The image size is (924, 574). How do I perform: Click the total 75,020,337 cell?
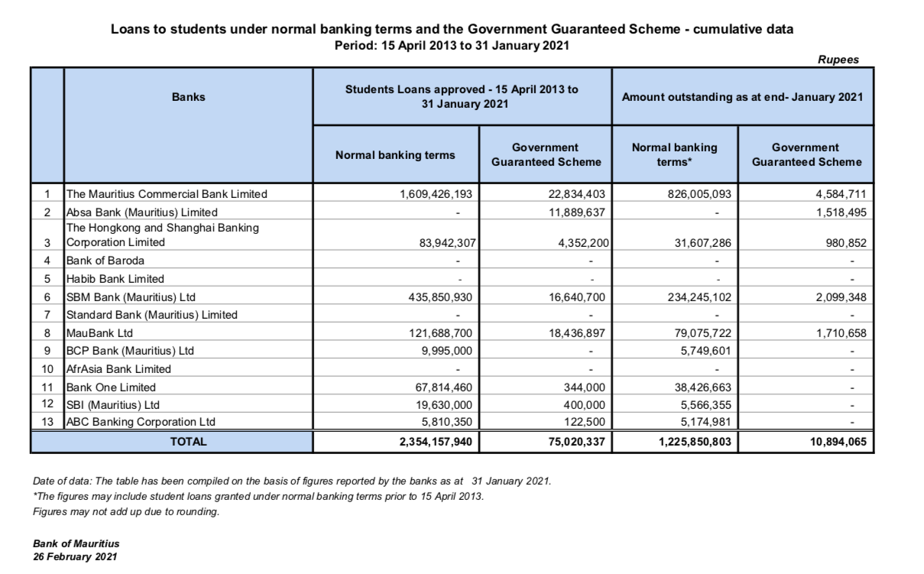click(x=572, y=441)
